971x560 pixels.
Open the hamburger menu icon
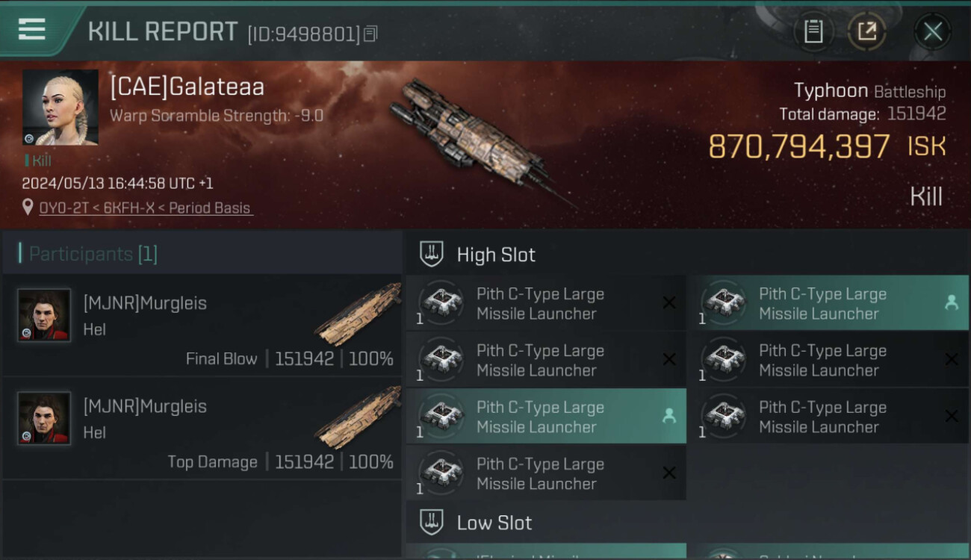coord(31,30)
